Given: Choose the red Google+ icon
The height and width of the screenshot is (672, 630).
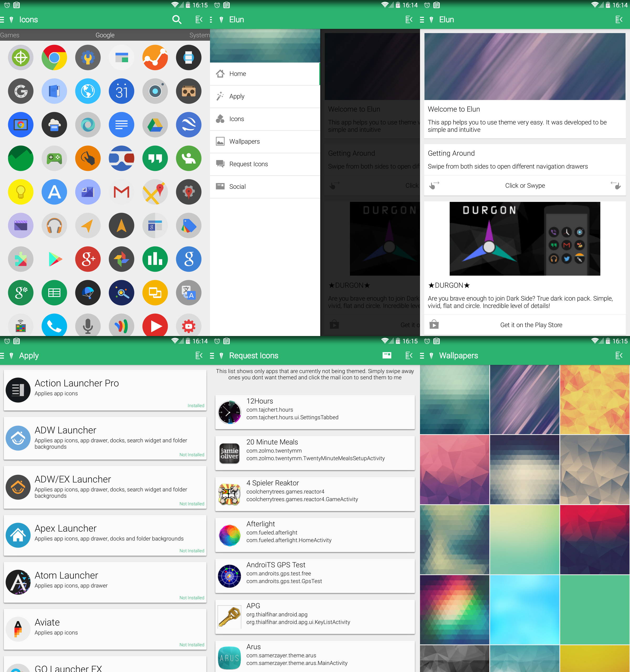Looking at the screenshot, I should coord(88,259).
